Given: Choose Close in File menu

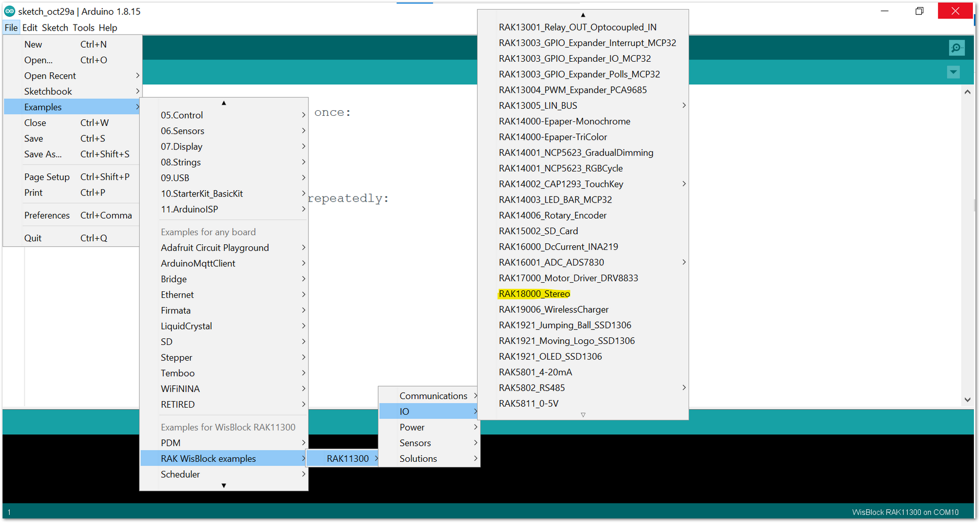Looking at the screenshot, I should (x=72, y=123).
